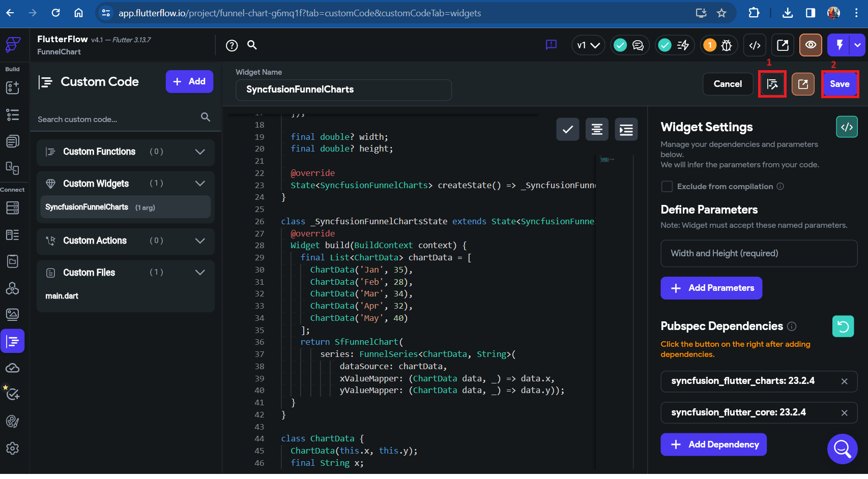Save the custom widget
This screenshot has width=868, height=479.
click(840, 84)
